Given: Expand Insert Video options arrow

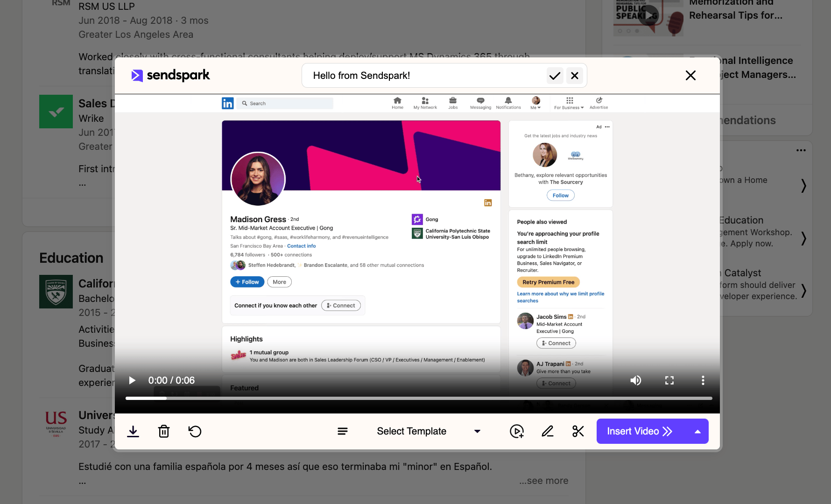Looking at the screenshot, I should pyautogui.click(x=697, y=431).
